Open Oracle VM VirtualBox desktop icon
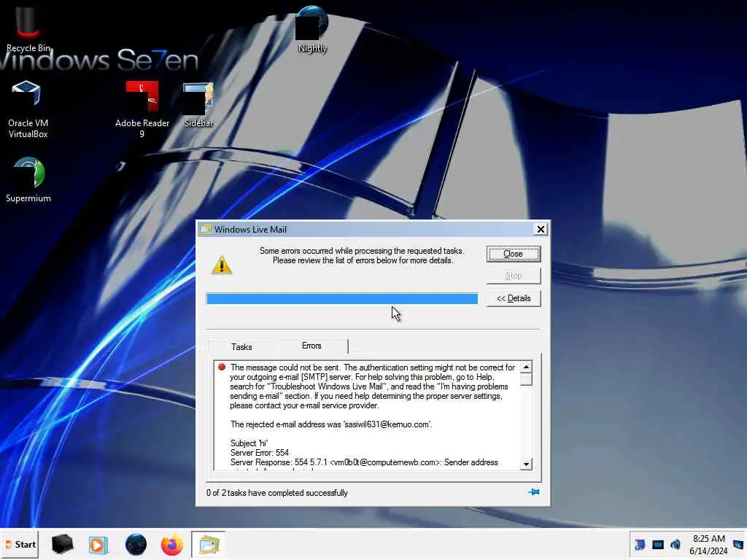This screenshot has height=560, width=747. 28,109
